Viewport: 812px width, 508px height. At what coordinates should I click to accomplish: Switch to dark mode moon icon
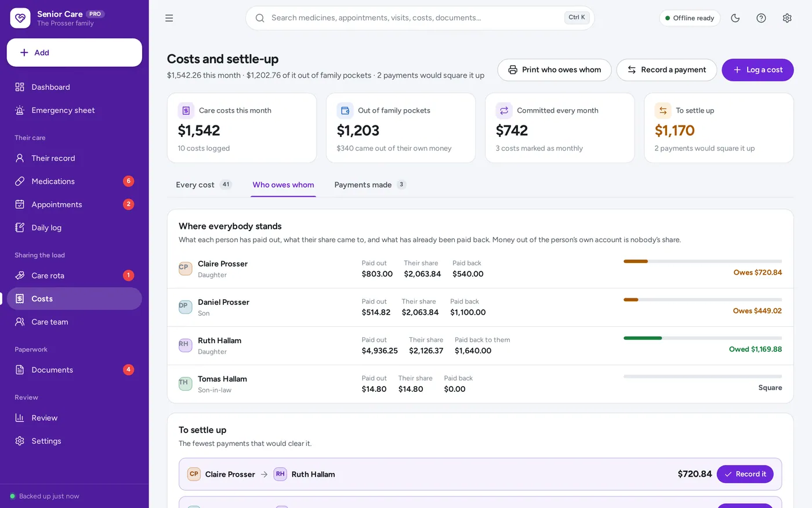click(x=735, y=18)
